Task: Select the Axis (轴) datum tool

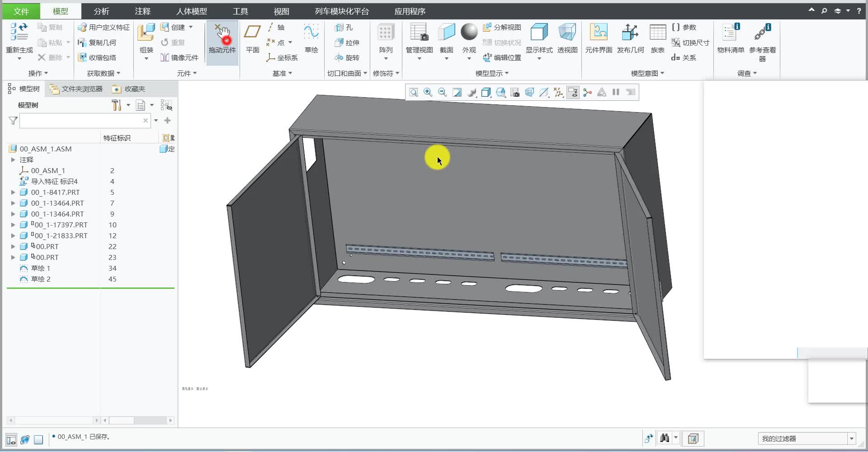Action: [276, 28]
